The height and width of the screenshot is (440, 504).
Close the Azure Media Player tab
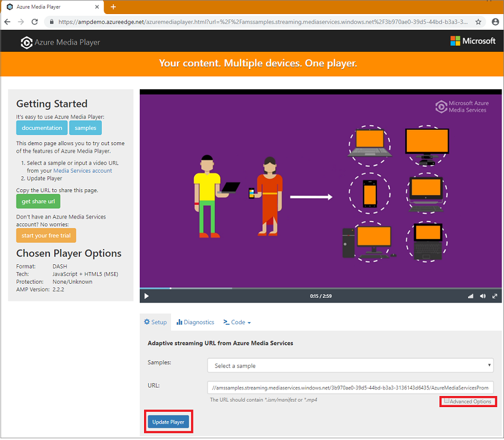pyautogui.click(x=97, y=7)
